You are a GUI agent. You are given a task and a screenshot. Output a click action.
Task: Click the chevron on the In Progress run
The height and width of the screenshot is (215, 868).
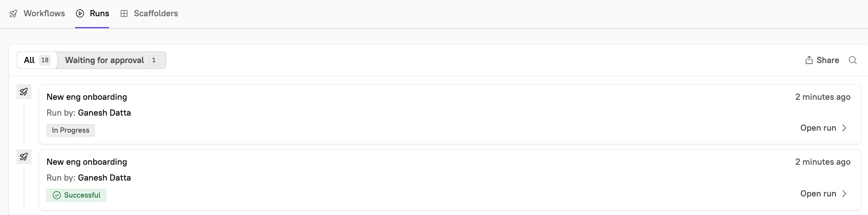[x=844, y=128]
